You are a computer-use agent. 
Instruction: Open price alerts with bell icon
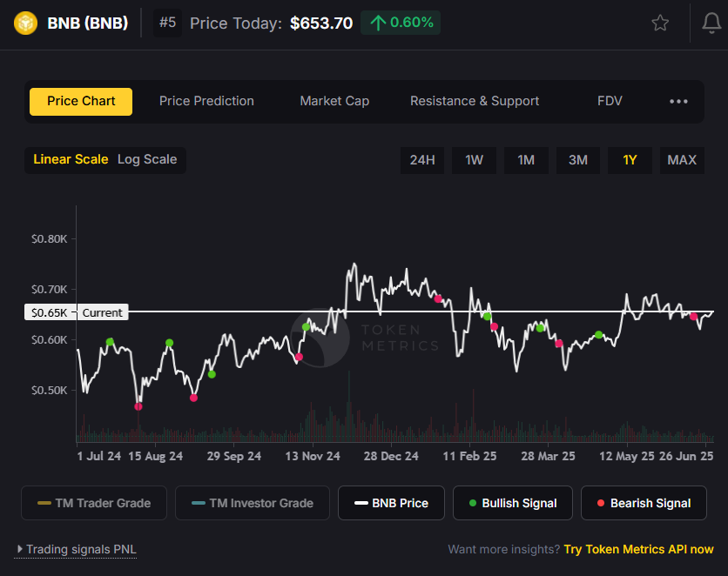711,23
